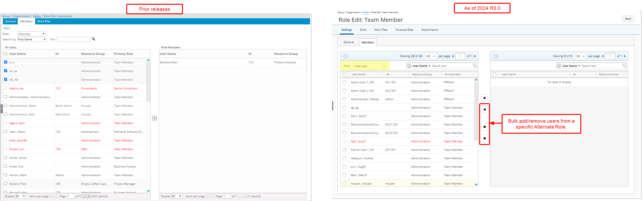Select the checkbox for Hepburn, Audrey
This screenshot has height=201, width=644.
[344, 159]
